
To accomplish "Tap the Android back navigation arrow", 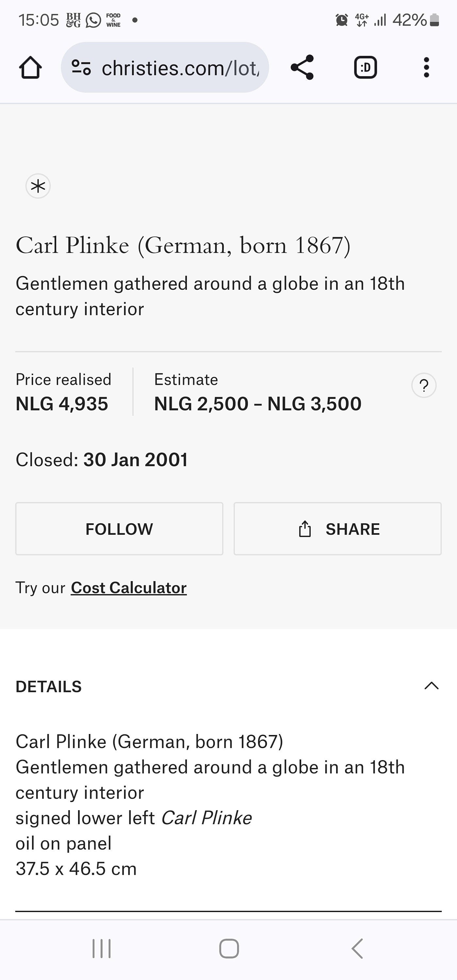I will pyautogui.click(x=357, y=948).
